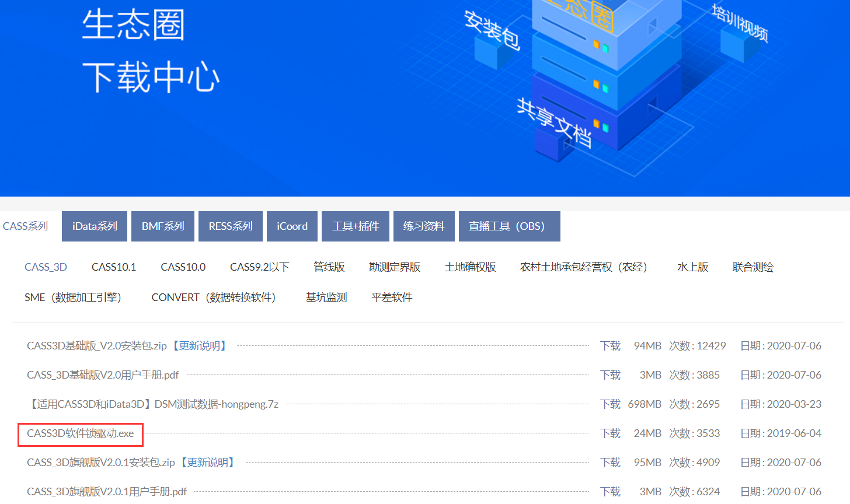Open the iData系列 tab
Image resolution: width=850 pixels, height=504 pixels.
coord(95,226)
